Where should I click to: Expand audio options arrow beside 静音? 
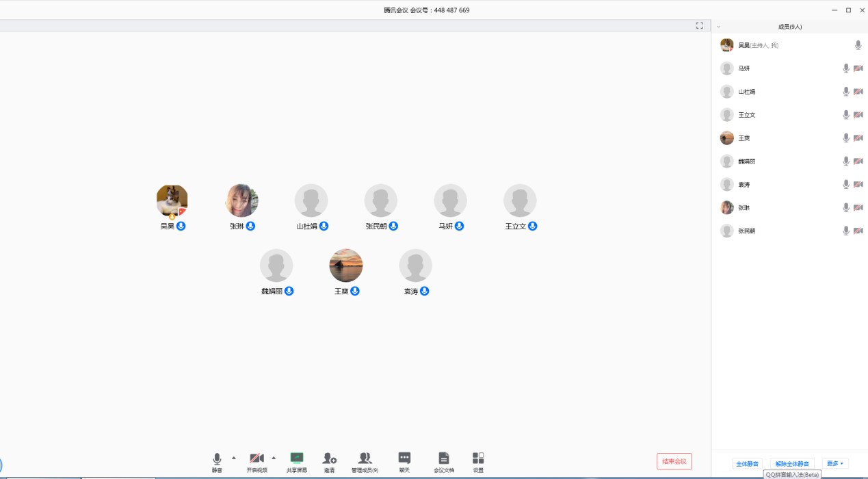coord(234,457)
